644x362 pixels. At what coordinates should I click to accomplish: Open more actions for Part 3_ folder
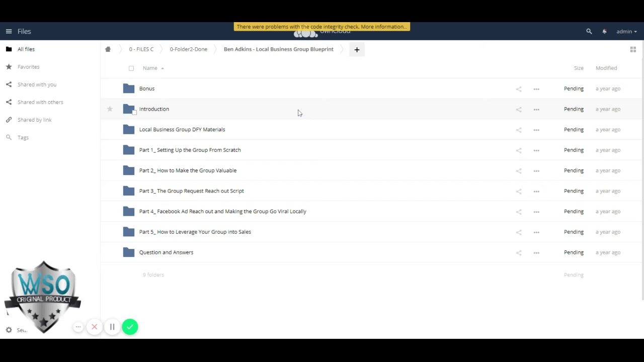[x=536, y=192]
